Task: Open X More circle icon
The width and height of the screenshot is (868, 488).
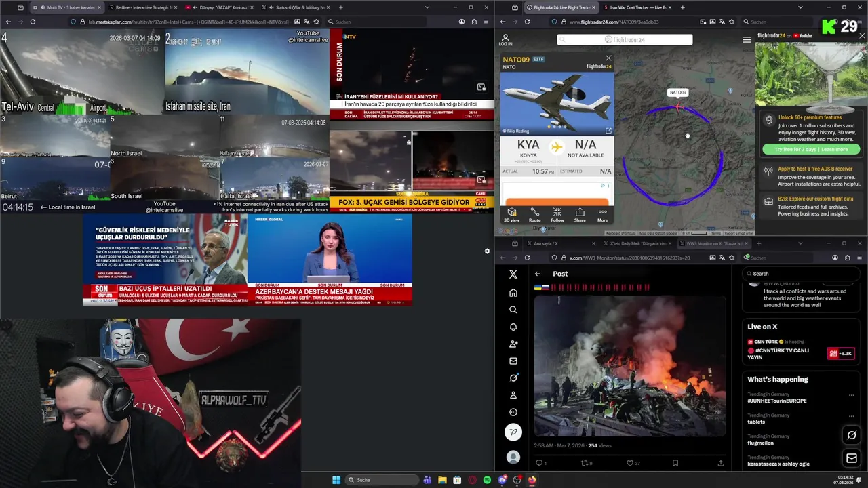Action: [x=513, y=412]
